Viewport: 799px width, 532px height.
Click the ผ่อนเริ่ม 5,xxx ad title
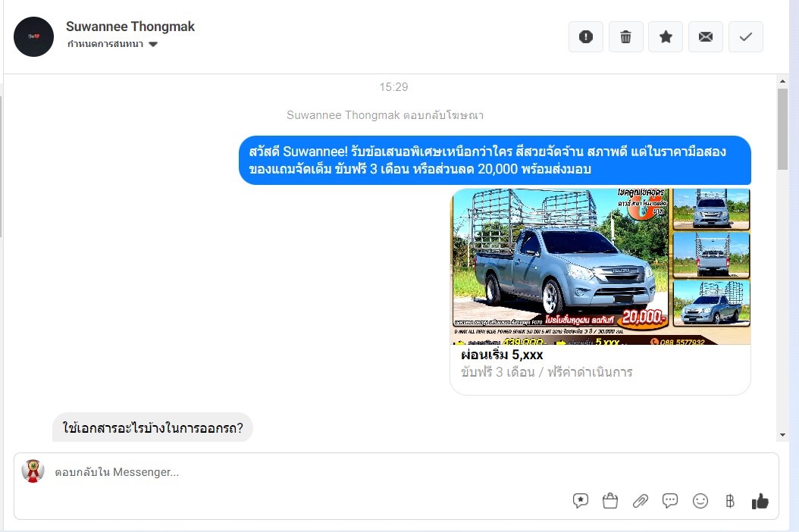tap(502, 355)
